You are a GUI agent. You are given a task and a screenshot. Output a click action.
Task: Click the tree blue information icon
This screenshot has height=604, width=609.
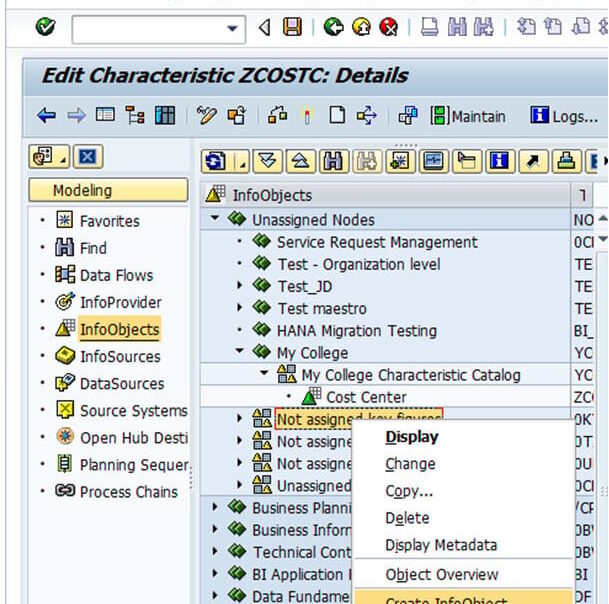point(499,161)
